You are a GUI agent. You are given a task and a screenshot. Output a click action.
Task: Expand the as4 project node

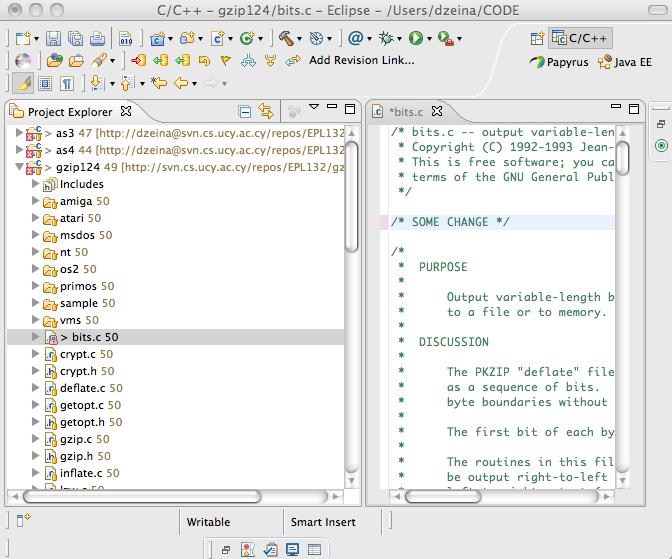coord(19,150)
